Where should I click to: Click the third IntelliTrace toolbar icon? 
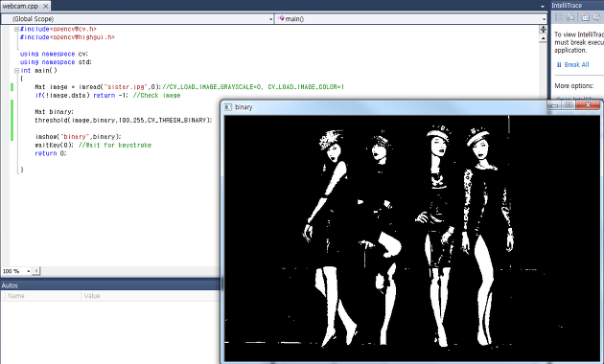point(585,17)
